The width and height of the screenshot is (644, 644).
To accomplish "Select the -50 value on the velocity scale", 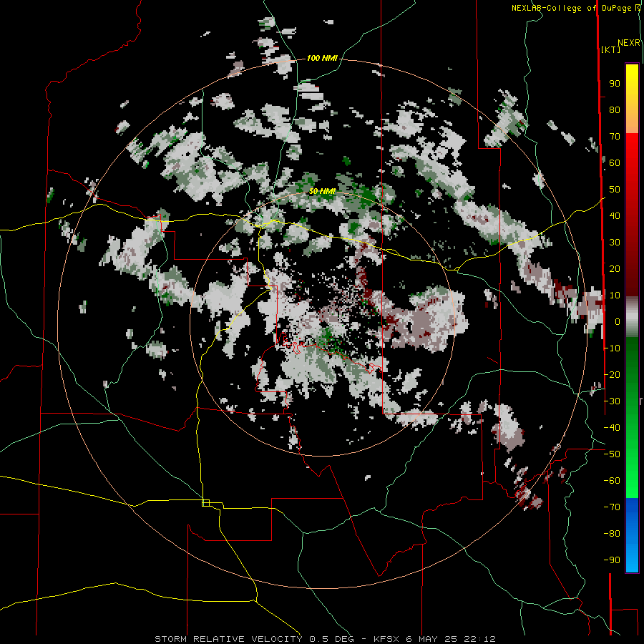I will coord(612,454).
